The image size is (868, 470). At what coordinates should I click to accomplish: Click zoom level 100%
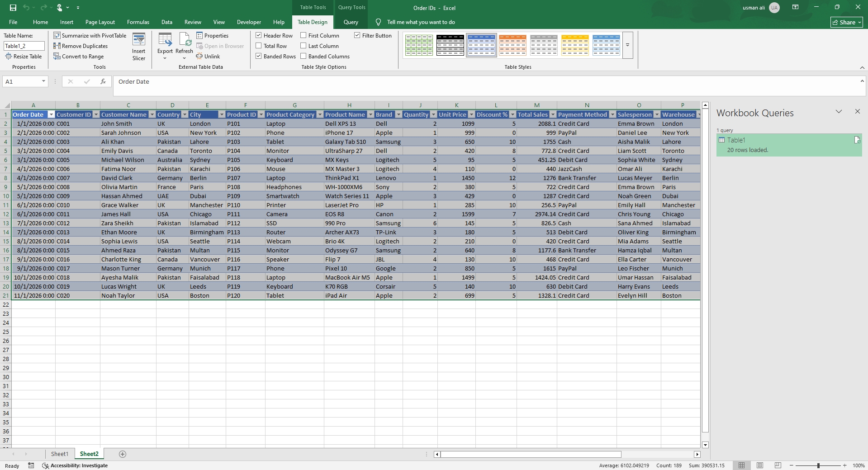(859, 465)
